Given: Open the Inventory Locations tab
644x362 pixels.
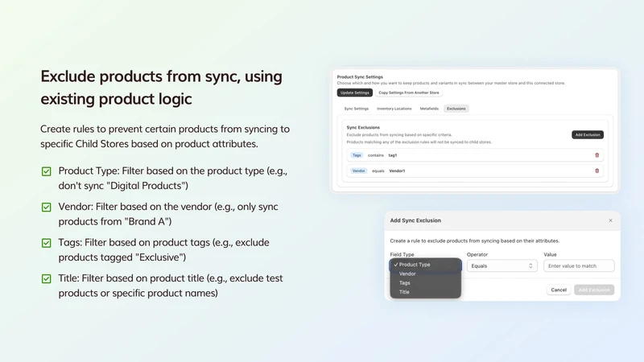Looking at the screenshot, I should (x=394, y=109).
